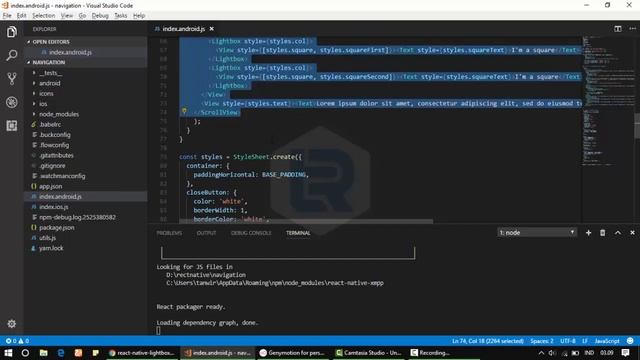This screenshot has width=640, height=360.
Task: Show hidden system tray icons arrow
Action: (x=541, y=353)
